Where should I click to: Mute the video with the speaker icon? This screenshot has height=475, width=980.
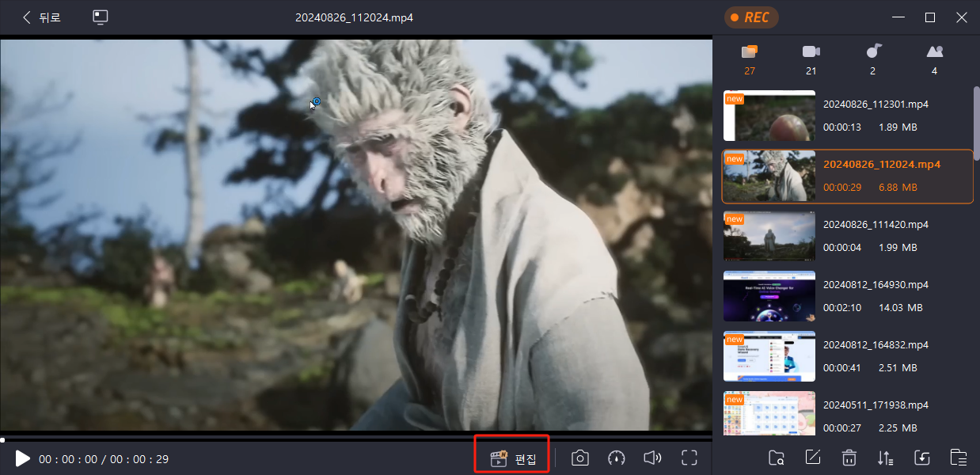[x=652, y=458]
